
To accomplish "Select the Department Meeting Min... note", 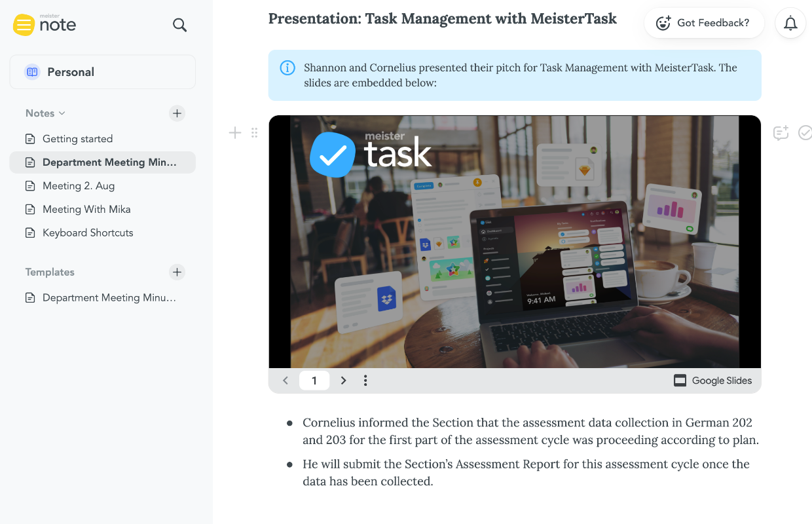I will [103, 162].
